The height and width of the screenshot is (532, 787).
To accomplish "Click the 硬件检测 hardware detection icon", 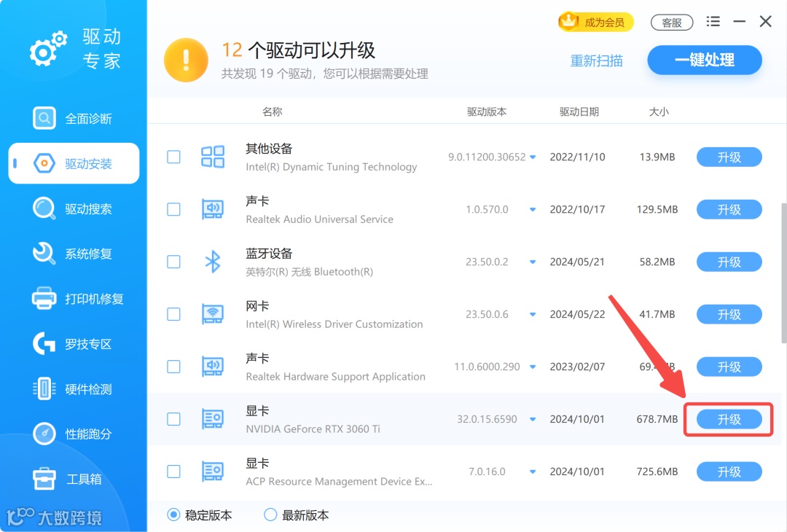I will coord(44,389).
